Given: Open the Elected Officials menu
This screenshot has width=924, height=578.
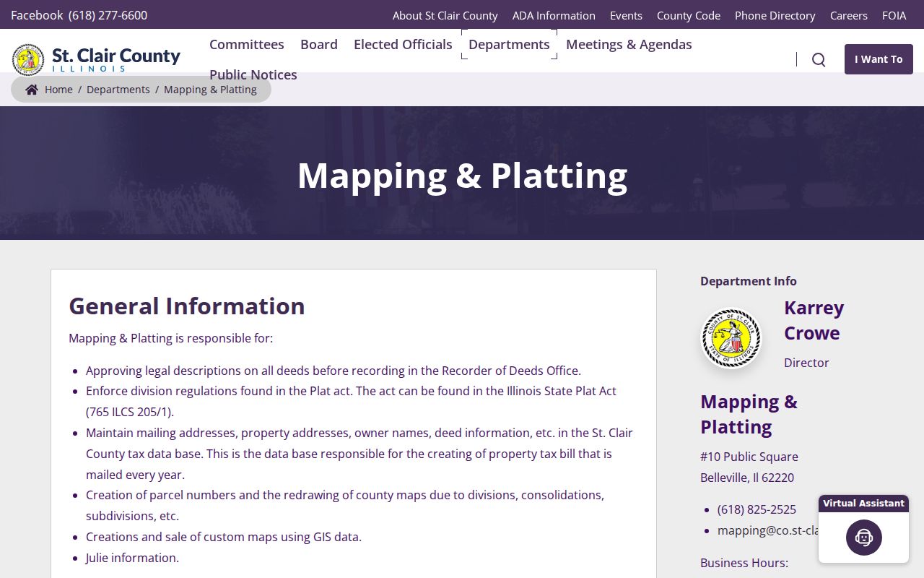Looking at the screenshot, I should [x=403, y=44].
